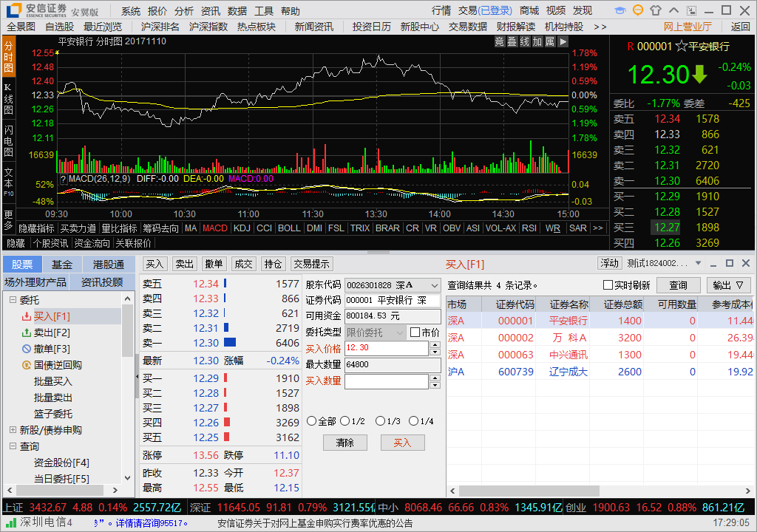The image size is (757, 532).
Task: Click the MACD question mark help icon
Action: pyautogui.click(x=64, y=179)
